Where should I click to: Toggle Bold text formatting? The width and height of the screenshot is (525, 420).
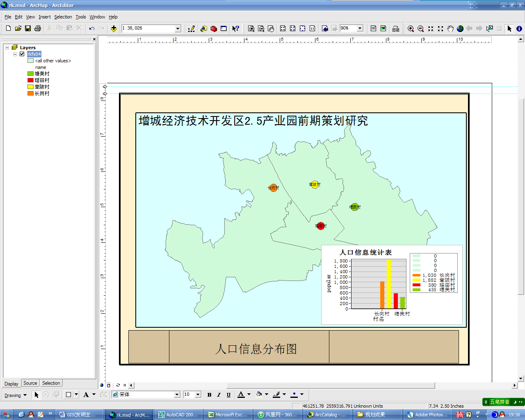pos(209,395)
